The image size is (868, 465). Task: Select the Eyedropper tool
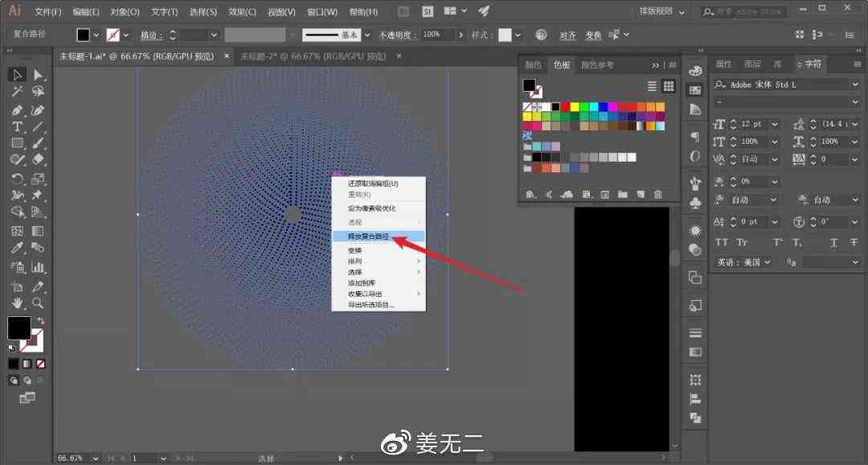click(x=17, y=247)
